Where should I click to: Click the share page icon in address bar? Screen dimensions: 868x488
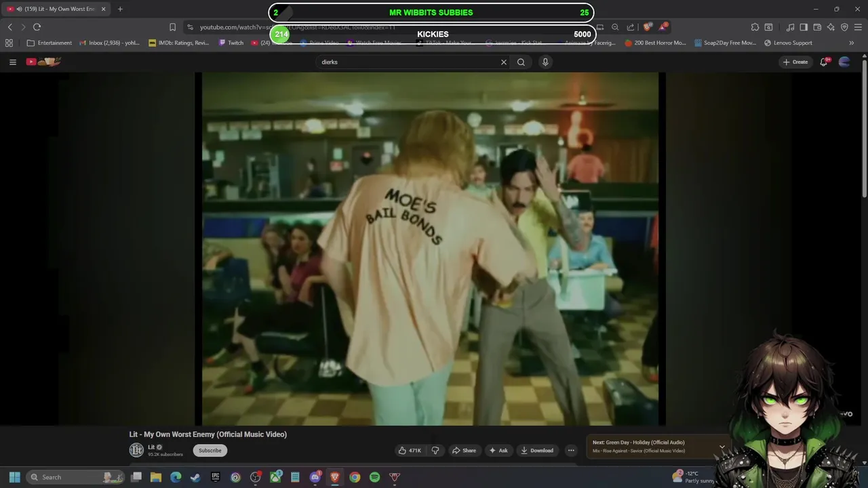tap(631, 27)
